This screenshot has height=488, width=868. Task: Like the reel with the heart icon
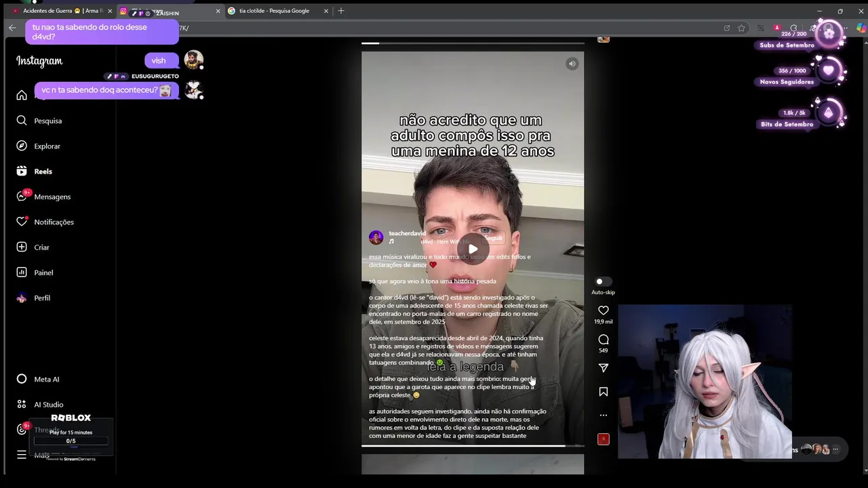(604, 310)
